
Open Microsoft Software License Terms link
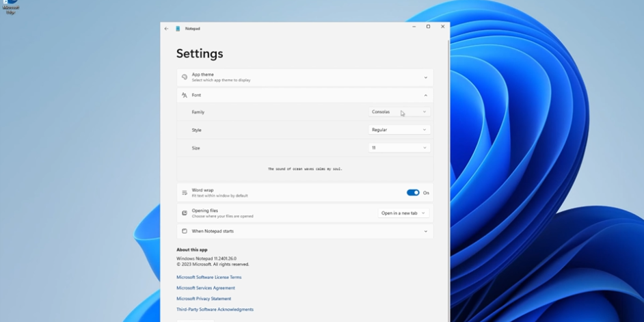209,278
